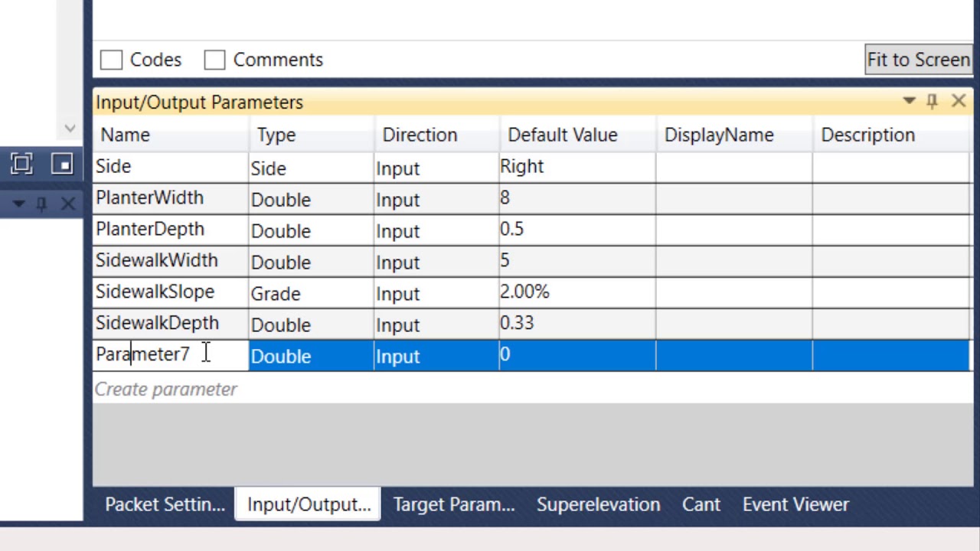Select the PlanterDepth name cell
This screenshot has width=980, height=551.
[171, 230]
